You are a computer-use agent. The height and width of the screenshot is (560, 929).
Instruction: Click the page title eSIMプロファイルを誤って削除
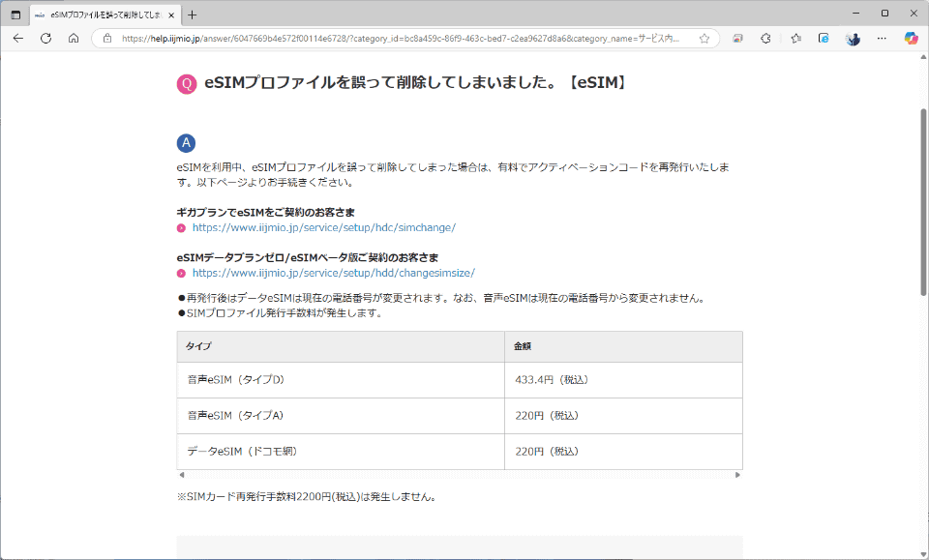[x=416, y=82]
